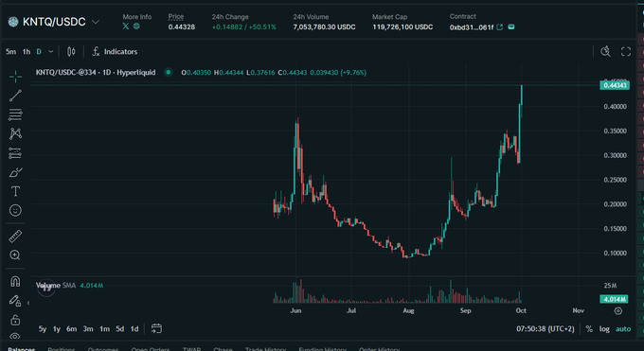The image size is (644, 351).
Task: Expand the KNTQ/USDC pair selector
Action: click(96, 22)
